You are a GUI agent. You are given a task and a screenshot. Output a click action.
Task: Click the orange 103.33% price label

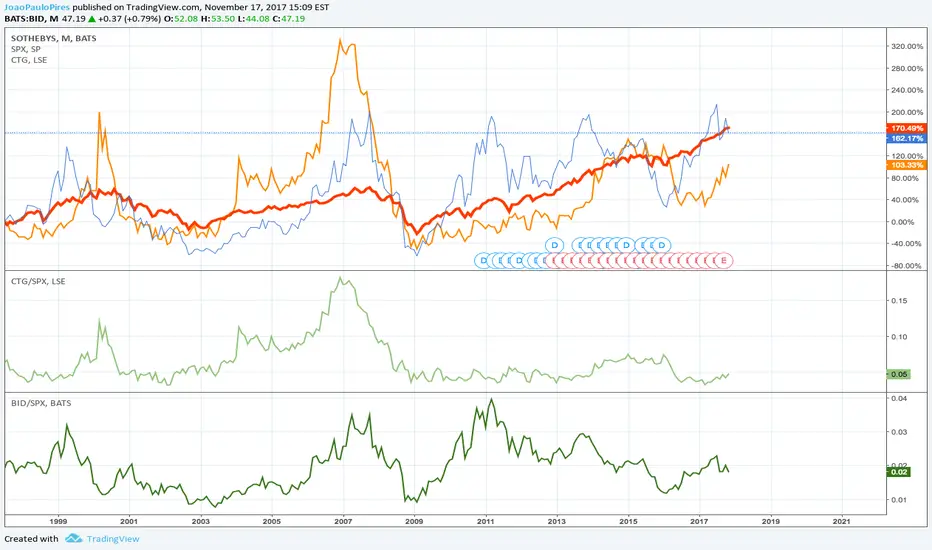[x=906, y=165]
